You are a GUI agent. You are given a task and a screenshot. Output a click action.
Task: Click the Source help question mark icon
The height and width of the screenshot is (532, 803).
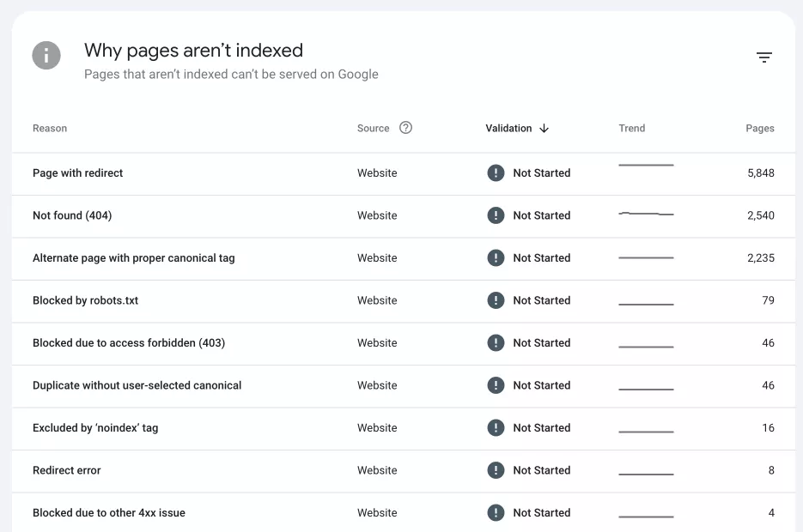(x=405, y=127)
